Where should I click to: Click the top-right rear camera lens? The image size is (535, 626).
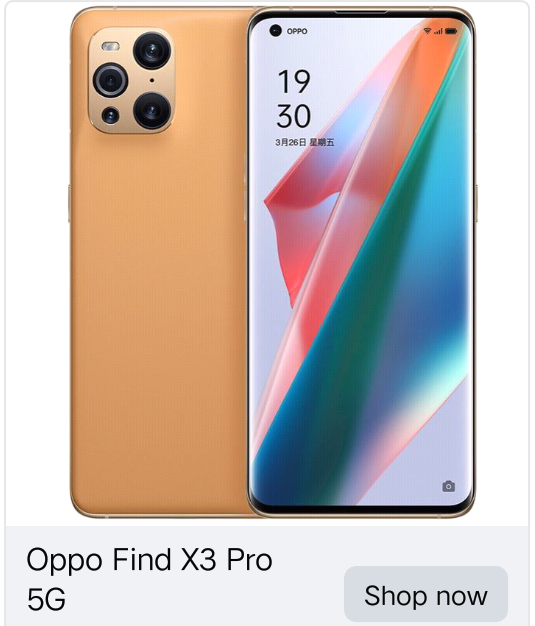coord(152,51)
